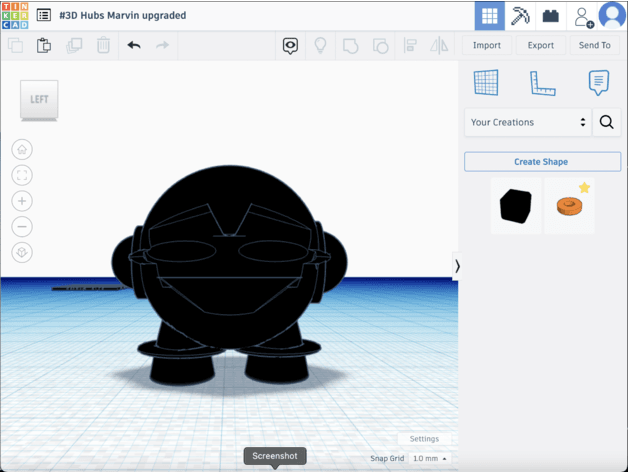The width and height of the screenshot is (628, 472).
Task: Click the Delete trash icon
Action: 103,45
